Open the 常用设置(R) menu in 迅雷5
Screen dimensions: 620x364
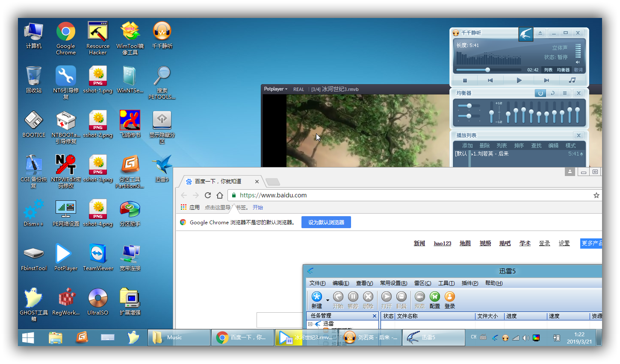[x=394, y=283]
